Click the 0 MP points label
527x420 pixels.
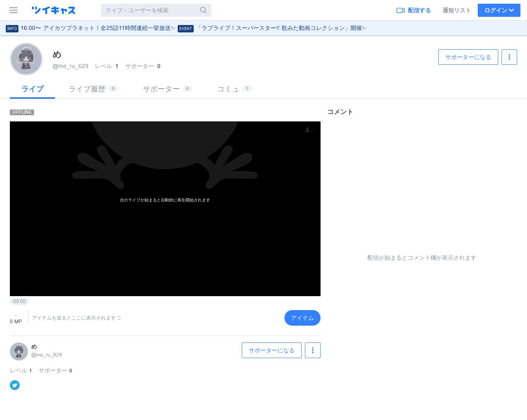[x=16, y=322]
